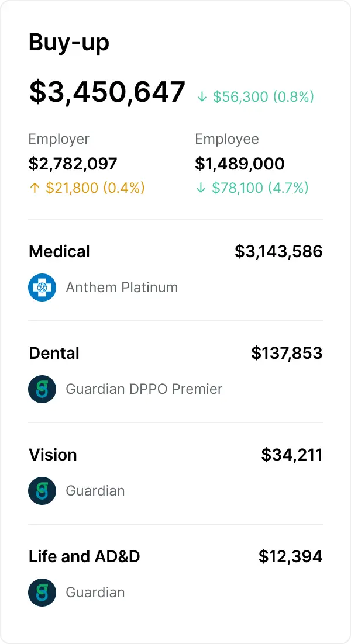
Task: Click the total cost $3,450,647
Action: coord(107,92)
